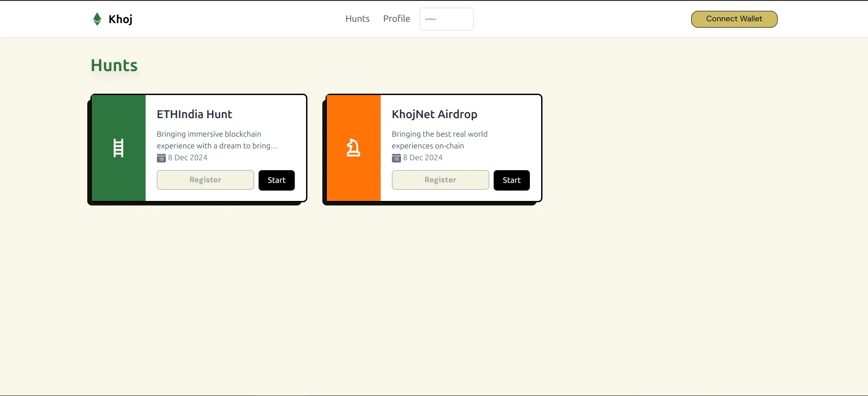Open the coinbase selector box in navbar
The height and width of the screenshot is (396, 868).
[x=446, y=19]
